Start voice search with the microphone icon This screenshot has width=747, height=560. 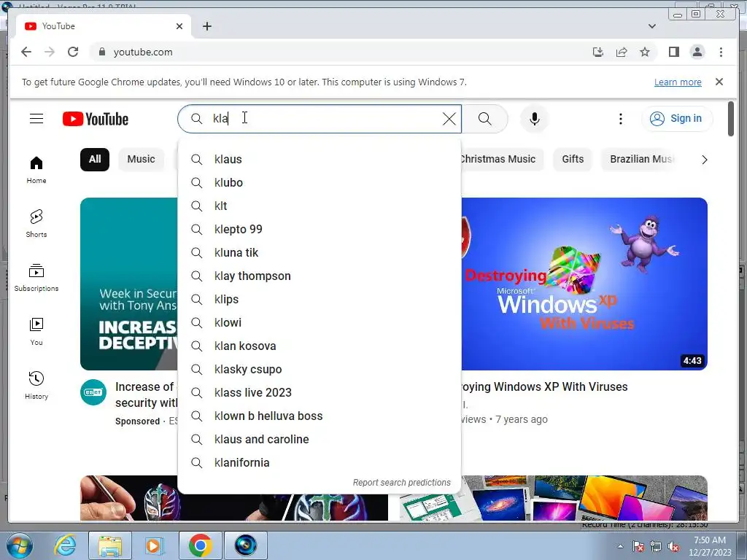point(535,119)
